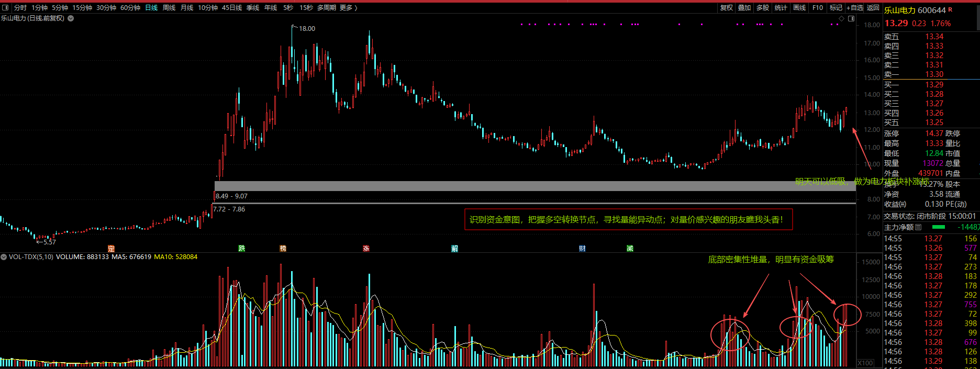The height and width of the screenshot is (369, 980).
Task: Click the 涨停 14.37 row
Action: tap(914, 133)
